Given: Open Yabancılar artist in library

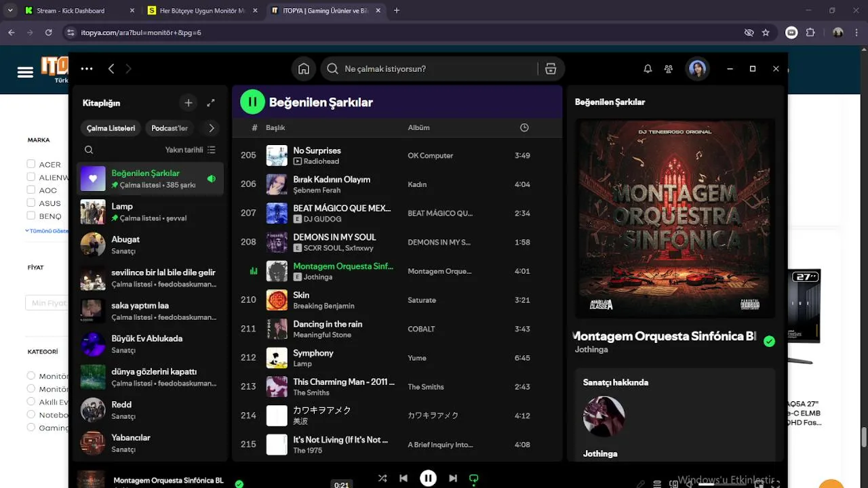Looking at the screenshot, I should (x=150, y=443).
